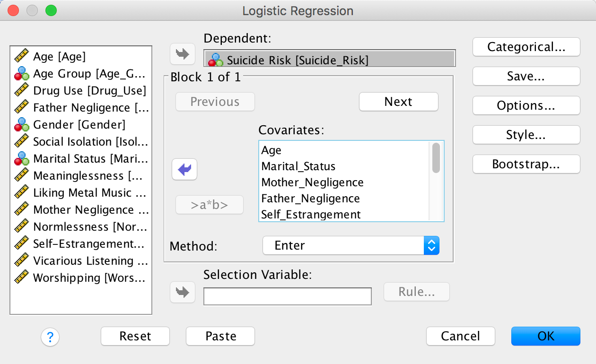Open the Method dropdown set to Enter

click(351, 245)
